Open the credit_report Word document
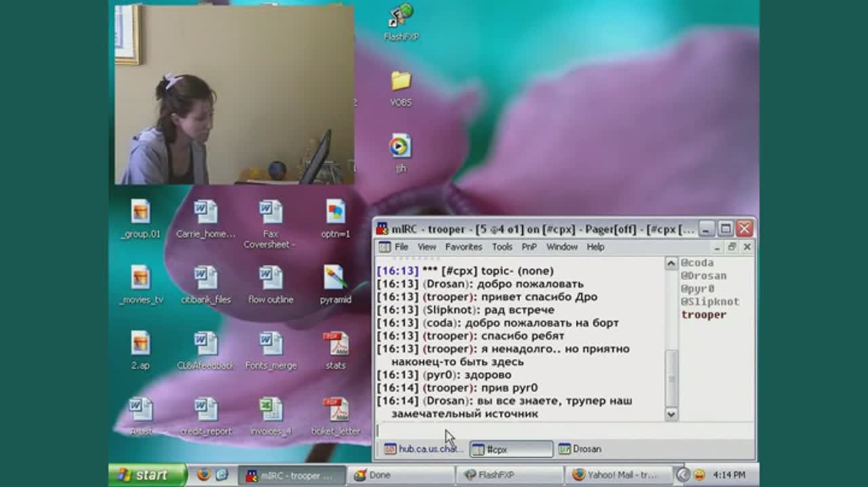Image resolution: width=868 pixels, height=487 pixels. coord(205,410)
